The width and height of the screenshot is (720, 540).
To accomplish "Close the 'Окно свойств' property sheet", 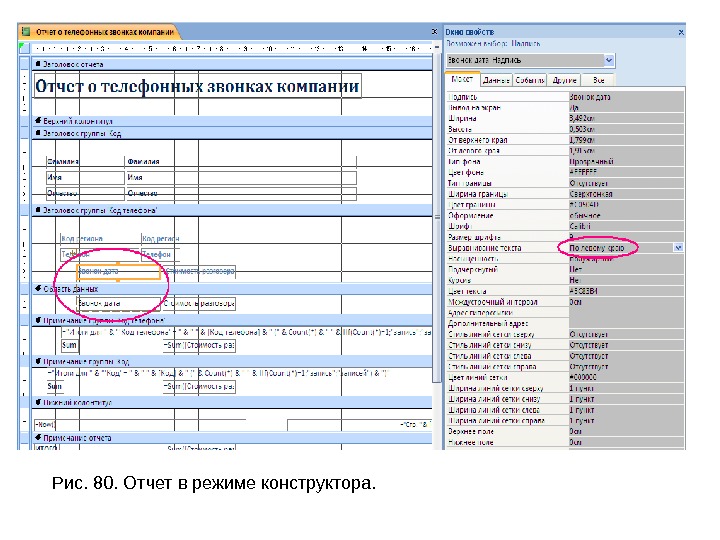I will pyautogui.click(x=681, y=32).
